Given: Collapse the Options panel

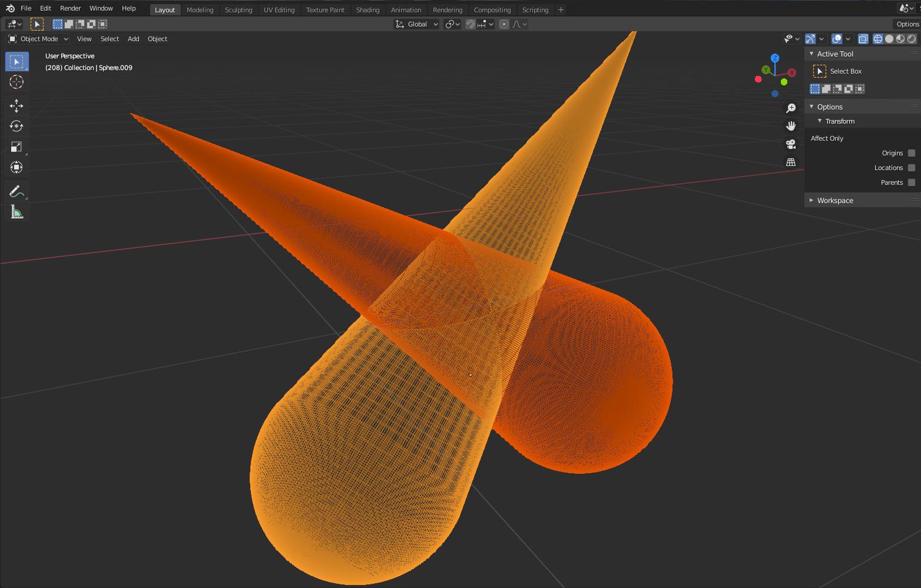Looking at the screenshot, I should pyautogui.click(x=811, y=107).
